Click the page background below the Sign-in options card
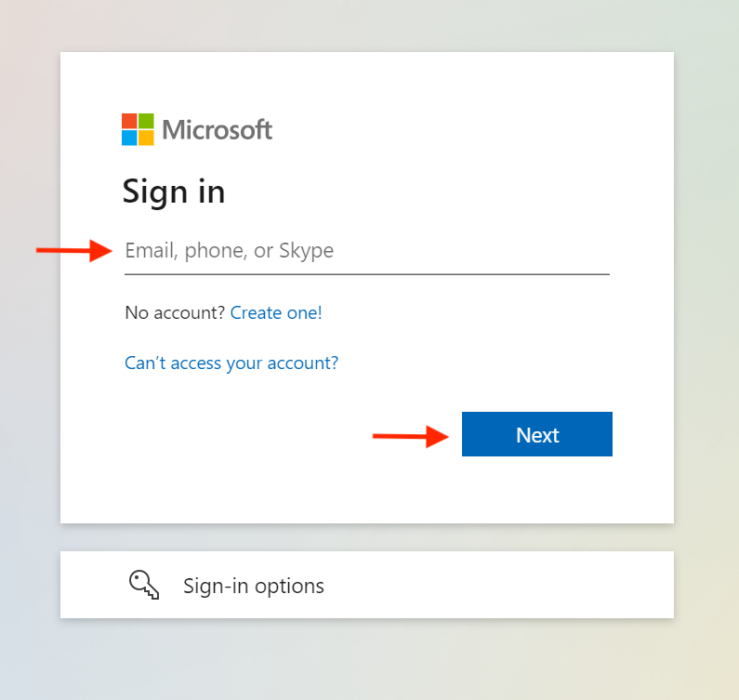This screenshot has width=739, height=700. click(372, 662)
